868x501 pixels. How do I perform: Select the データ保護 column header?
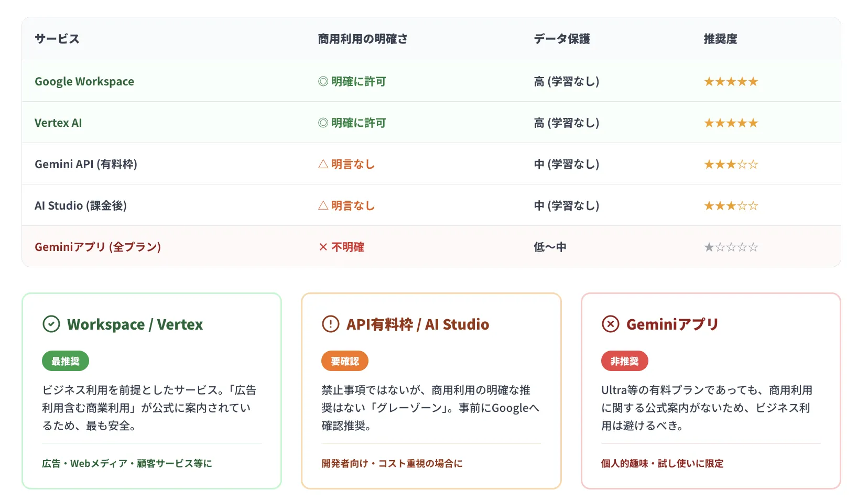561,38
